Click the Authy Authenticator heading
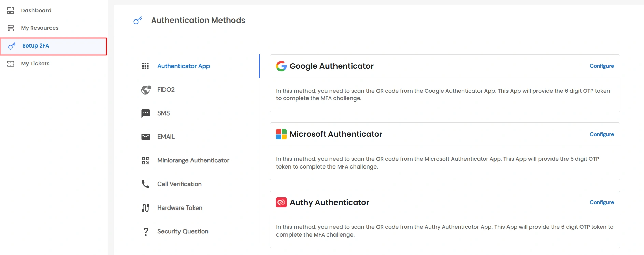Viewport: 644px width, 255px height. coord(329,202)
